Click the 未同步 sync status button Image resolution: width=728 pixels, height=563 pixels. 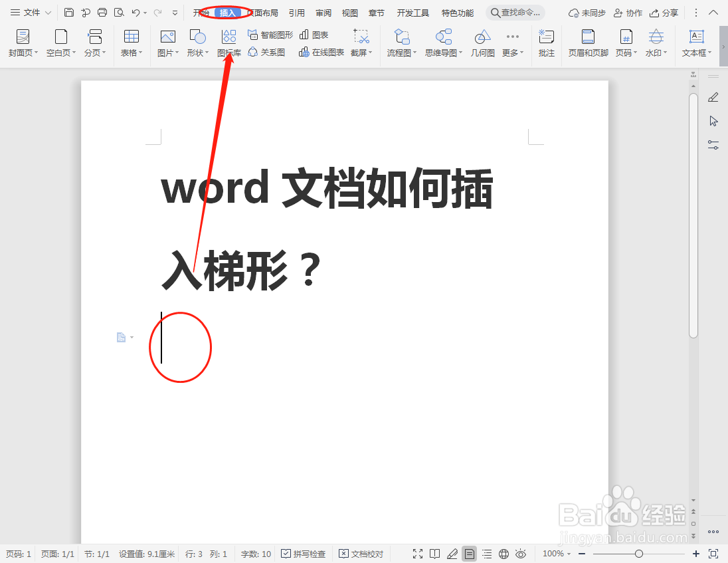(x=587, y=13)
